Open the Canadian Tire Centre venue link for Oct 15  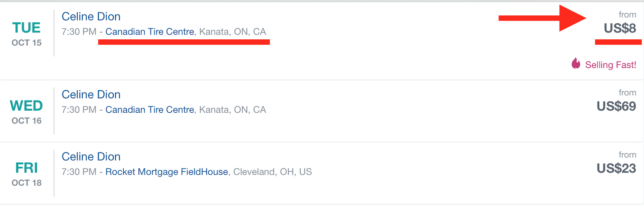click(150, 32)
